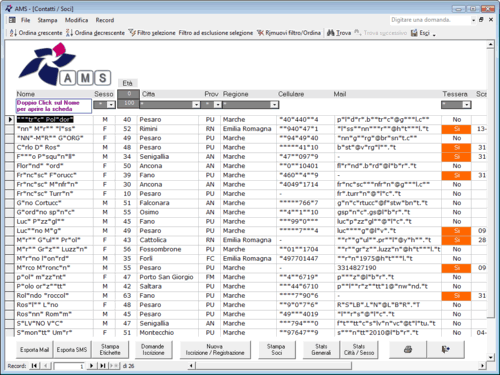Click Esporta Mail button

coord(34,350)
